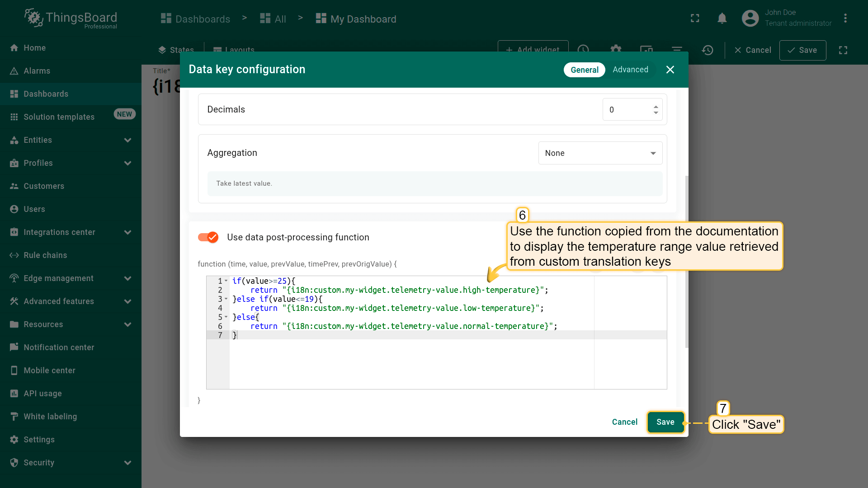The width and height of the screenshot is (868, 488).
Task: Increment the Decimals stepper value
Action: (x=656, y=107)
